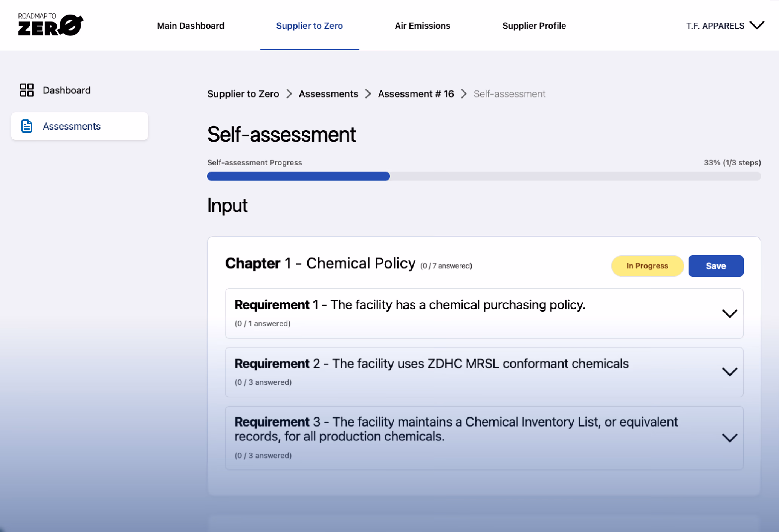Save Chapter 1 Chemical Policy
The image size is (779, 532).
tap(716, 266)
